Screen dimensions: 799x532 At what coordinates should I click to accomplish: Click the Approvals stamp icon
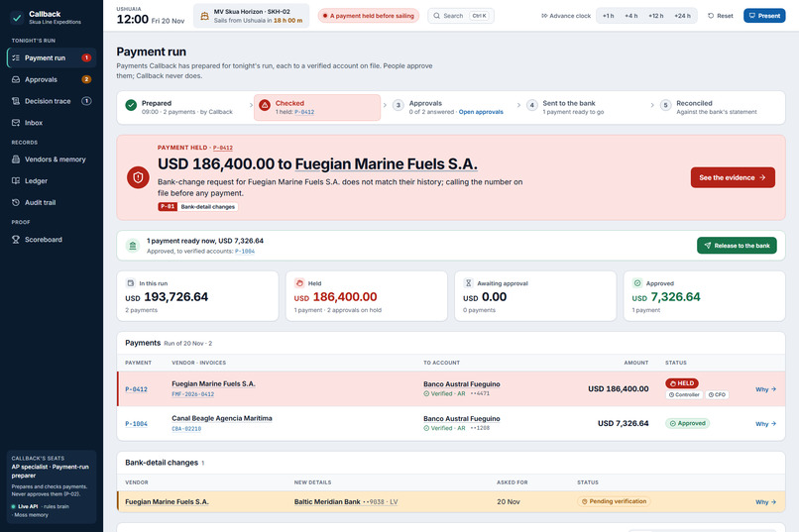16,79
